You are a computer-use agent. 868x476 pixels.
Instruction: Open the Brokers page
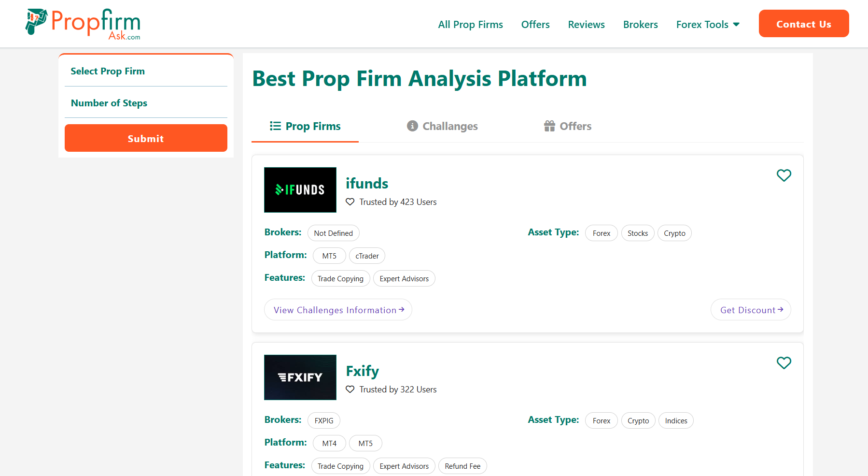coord(640,24)
